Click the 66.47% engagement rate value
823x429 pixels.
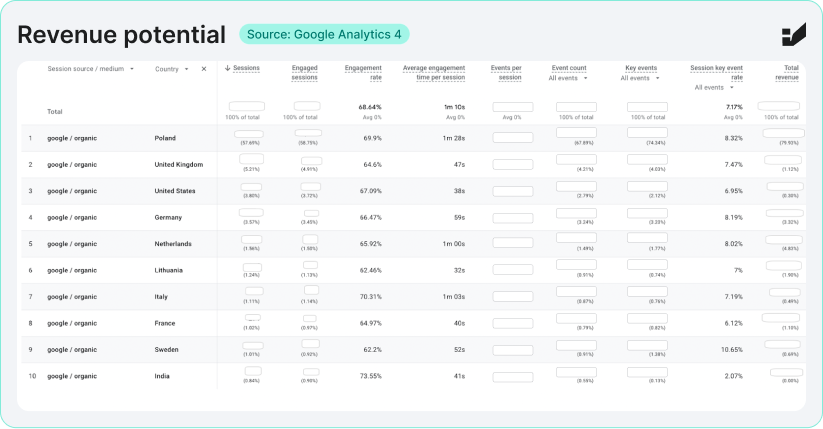[x=371, y=217]
